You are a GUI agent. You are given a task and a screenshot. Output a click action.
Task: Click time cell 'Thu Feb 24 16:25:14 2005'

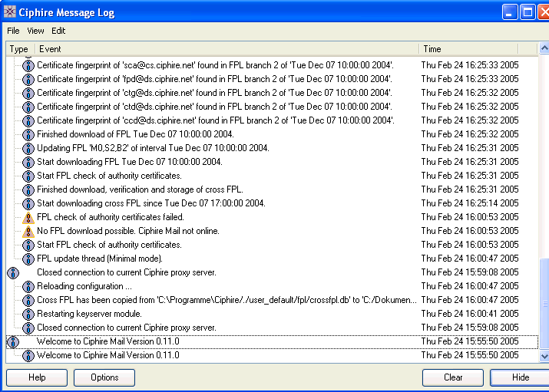point(469,203)
